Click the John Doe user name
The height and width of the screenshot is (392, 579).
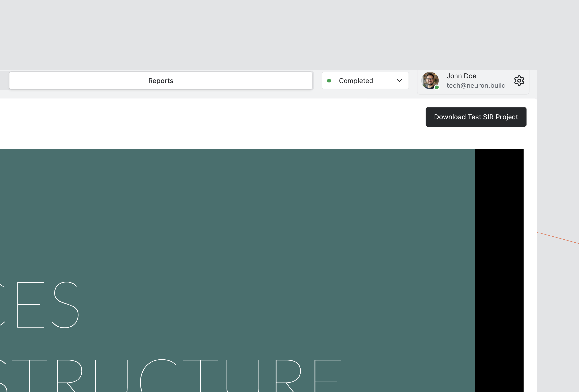pos(461,76)
